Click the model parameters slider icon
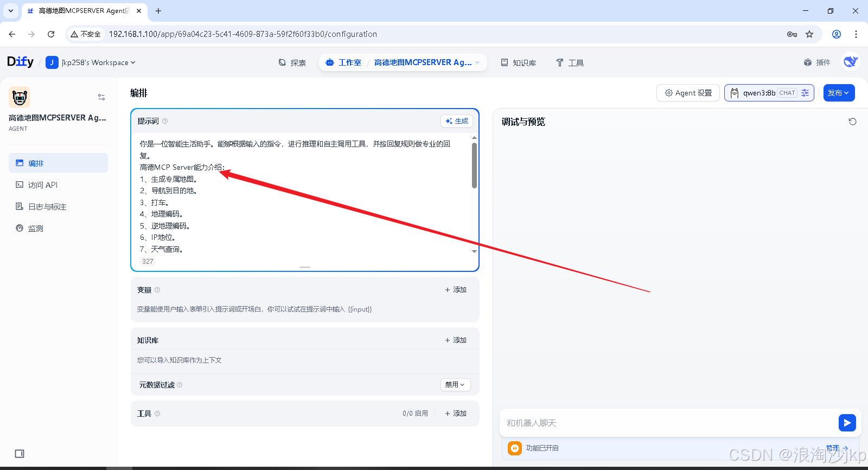 coord(805,93)
